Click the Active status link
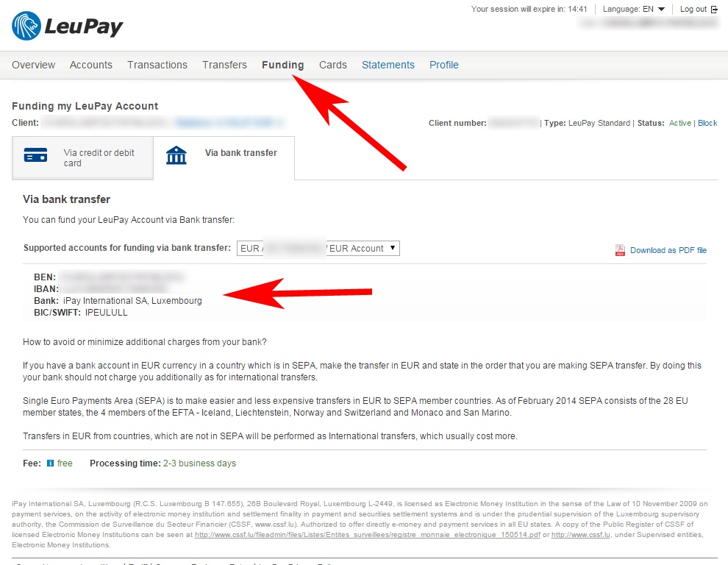Viewport: 728px width, 565px height. [x=679, y=123]
